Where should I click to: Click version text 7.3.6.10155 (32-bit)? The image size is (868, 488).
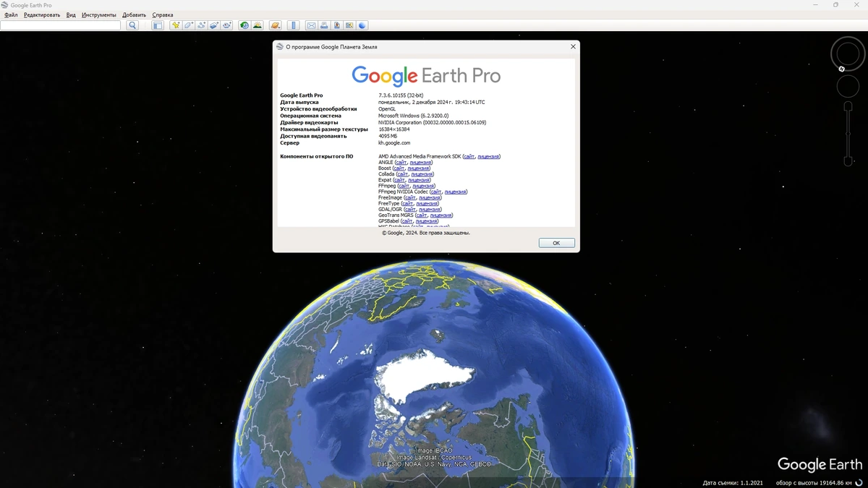(x=401, y=95)
